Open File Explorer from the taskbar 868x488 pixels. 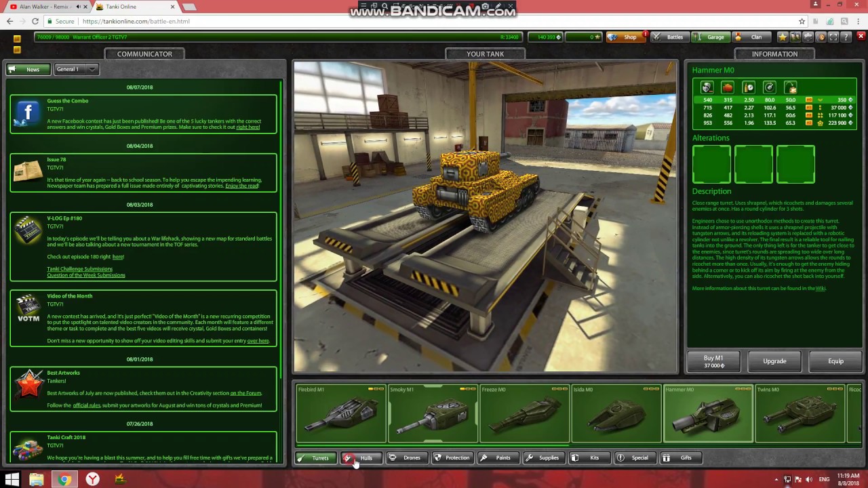tap(37, 480)
